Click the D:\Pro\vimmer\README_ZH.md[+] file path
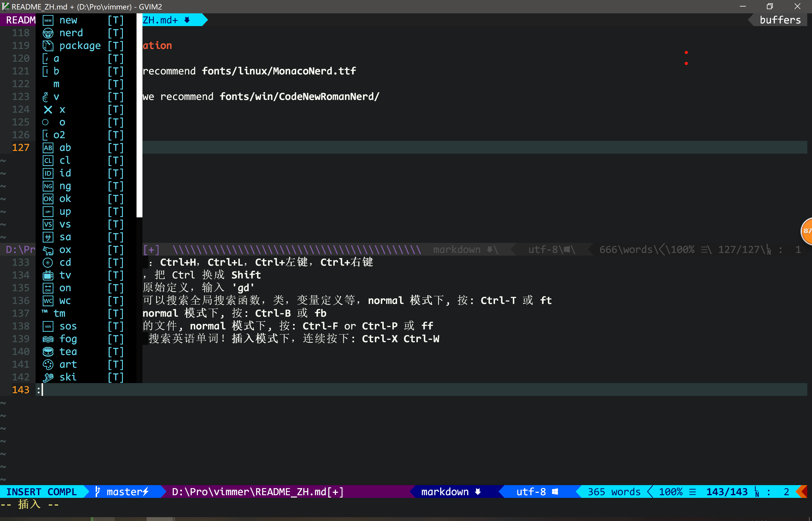The image size is (812, 521). coord(258,492)
